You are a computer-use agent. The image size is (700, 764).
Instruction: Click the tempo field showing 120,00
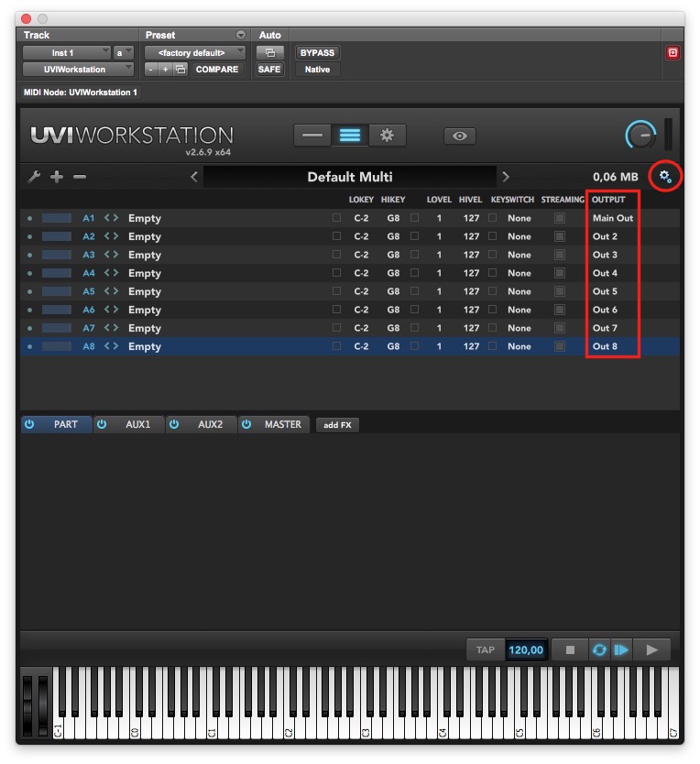(x=526, y=650)
